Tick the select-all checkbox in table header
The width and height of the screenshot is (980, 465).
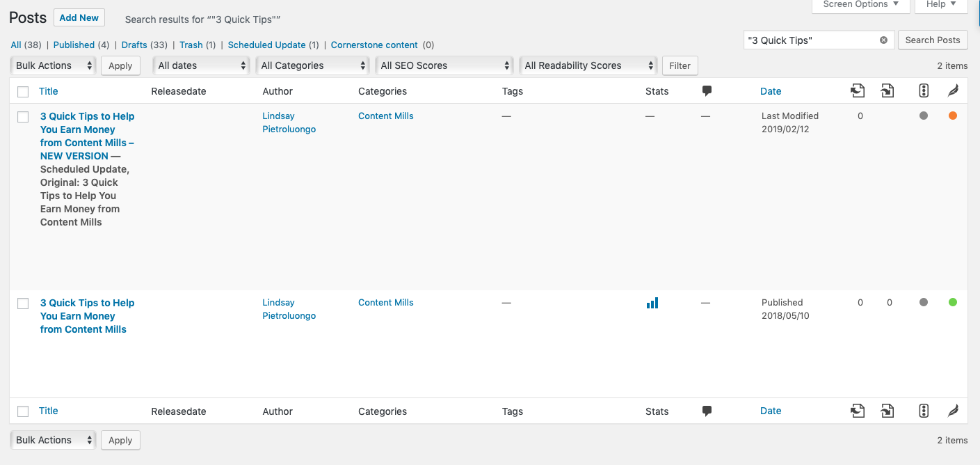[23, 92]
